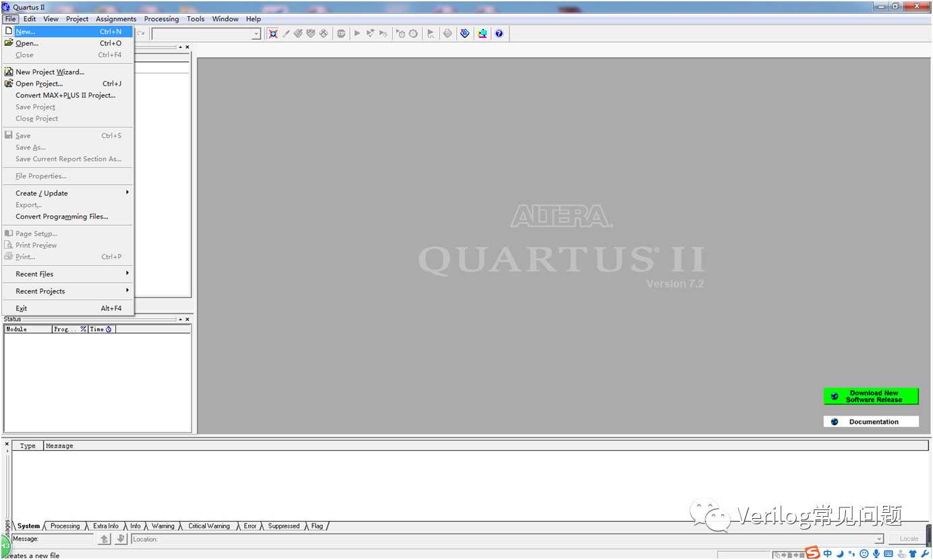933x560 pixels.
Task: Open the Assignments menu
Action: (116, 19)
